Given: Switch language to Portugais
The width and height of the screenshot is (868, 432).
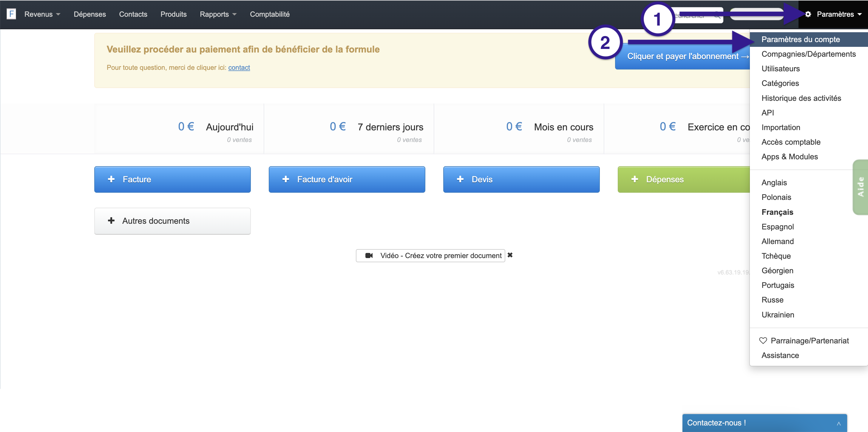Looking at the screenshot, I should 809,286.
